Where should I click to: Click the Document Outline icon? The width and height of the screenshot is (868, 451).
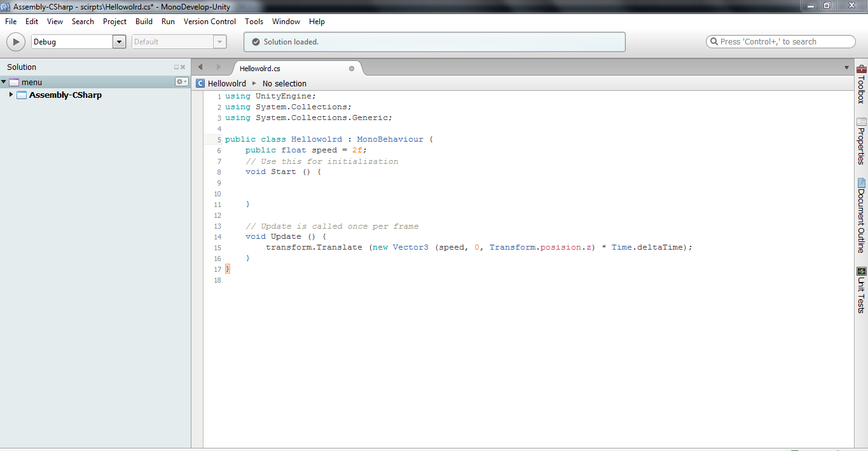[x=862, y=182]
